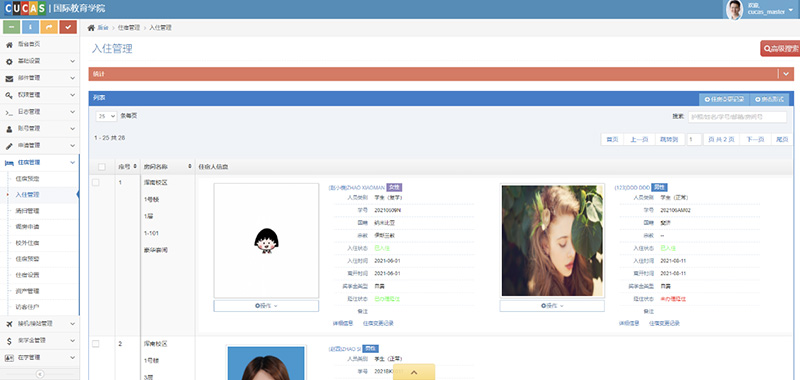Image resolution: width=800 pixels, height=380 pixels.
Task: Open the mail envelope sidebar menu
Action: (x=40, y=78)
